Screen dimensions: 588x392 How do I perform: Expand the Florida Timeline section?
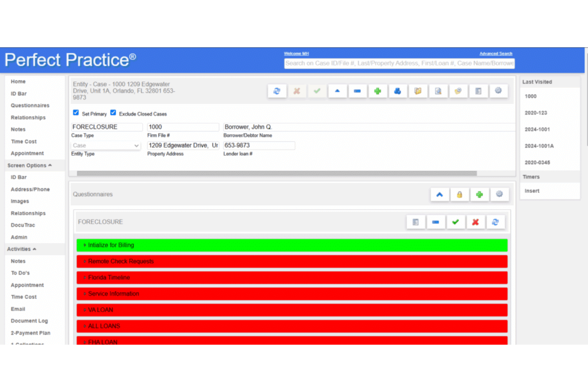(x=292, y=278)
